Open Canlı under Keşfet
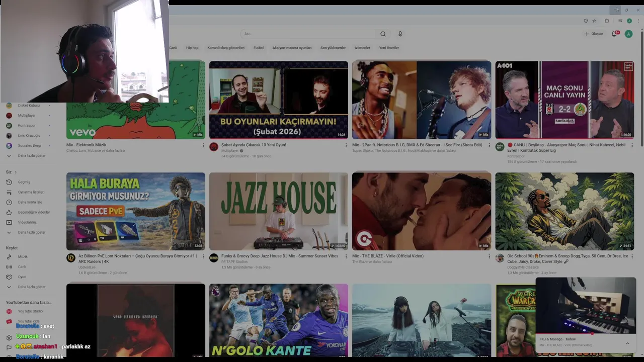This screenshot has width=644, height=362. pyautogui.click(x=23, y=266)
